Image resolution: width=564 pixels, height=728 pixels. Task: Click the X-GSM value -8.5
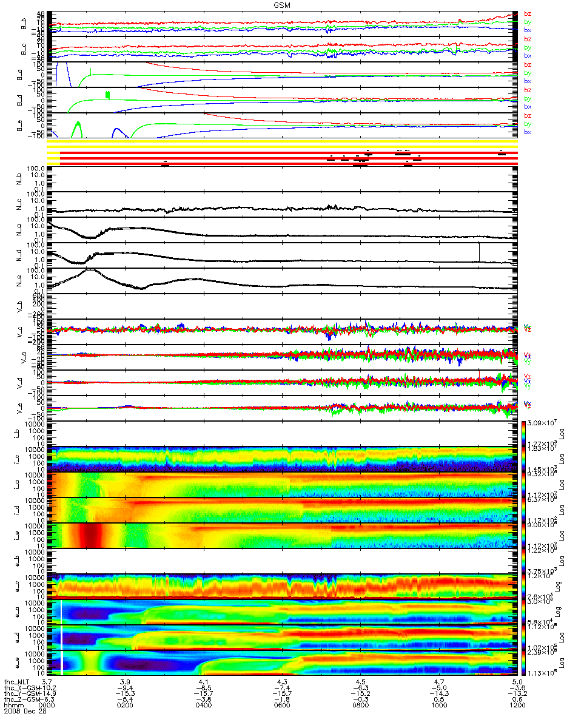(203, 687)
